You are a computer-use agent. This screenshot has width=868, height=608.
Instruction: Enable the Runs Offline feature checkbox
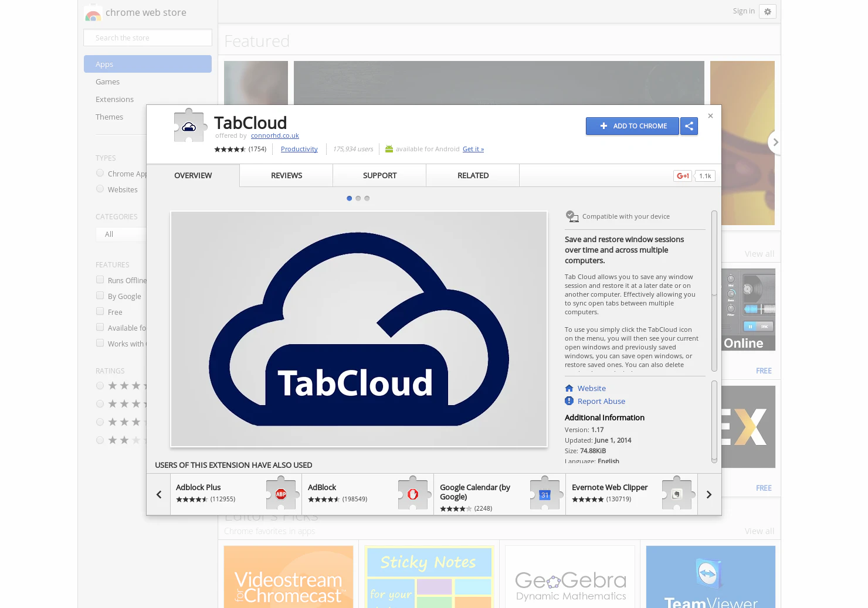coord(100,280)
